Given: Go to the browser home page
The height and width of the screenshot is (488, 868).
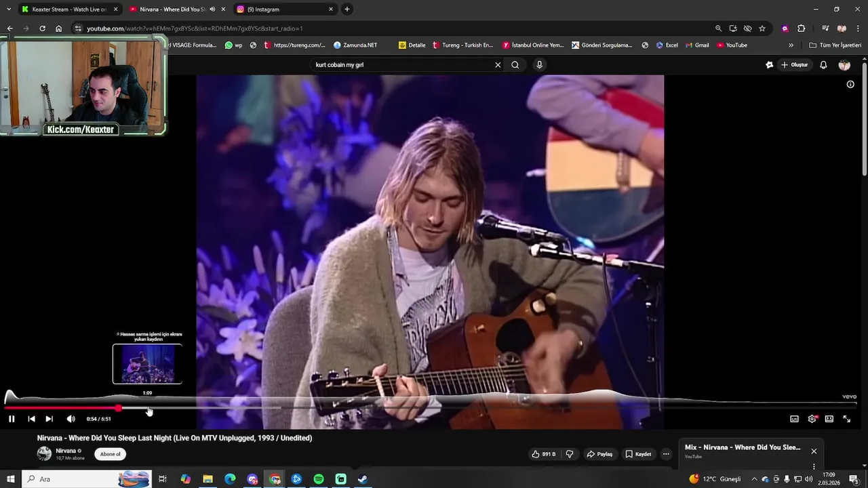Looking at the screenshot, I should tap(58, 28).
